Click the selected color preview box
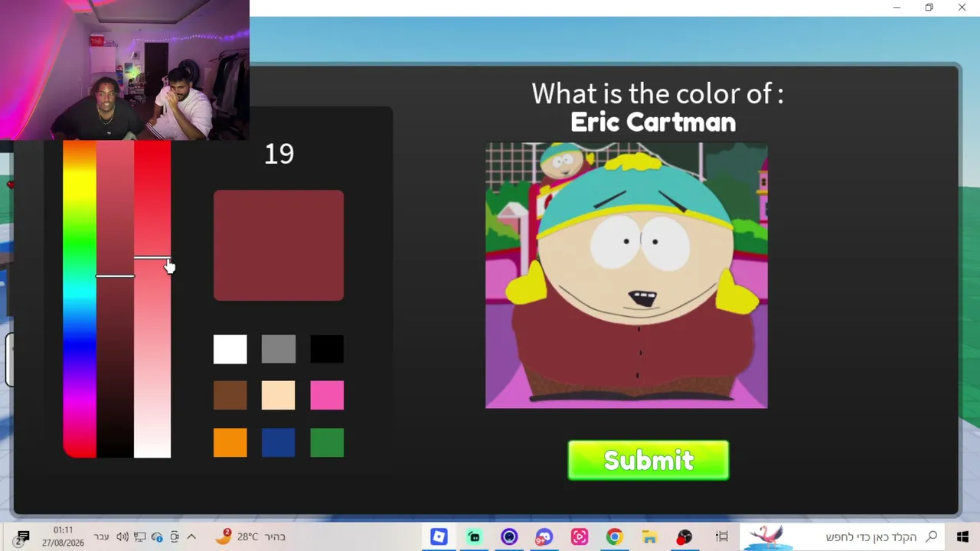This screenshot has width=980, height=551. (x=279, y=246)
